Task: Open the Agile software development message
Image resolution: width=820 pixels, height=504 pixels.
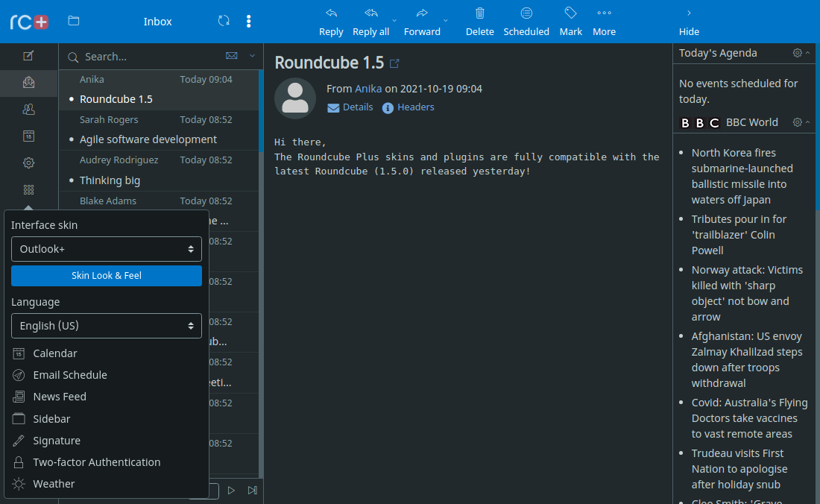Action: 159,130
